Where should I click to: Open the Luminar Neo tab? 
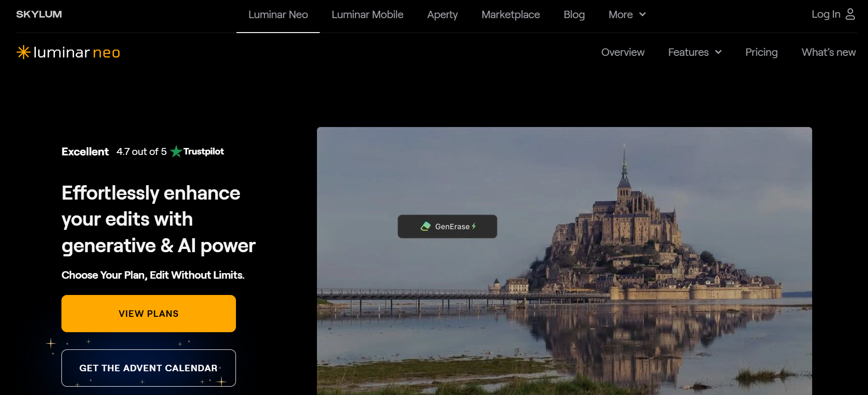(x=278, y=15)
